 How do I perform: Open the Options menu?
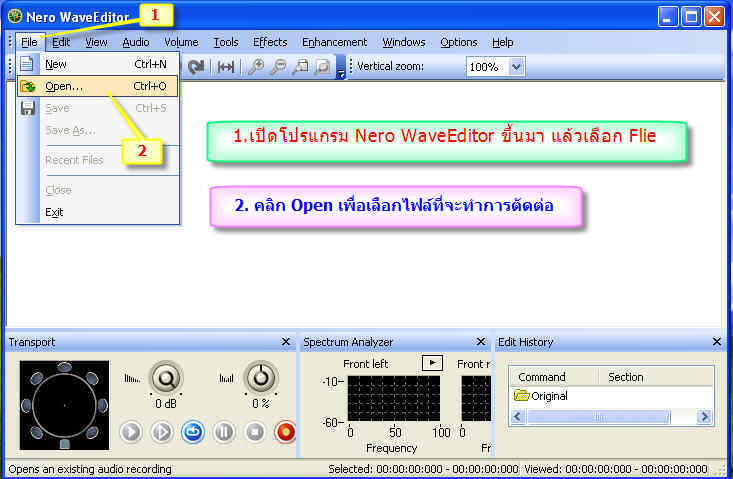[x=459, y=42]
